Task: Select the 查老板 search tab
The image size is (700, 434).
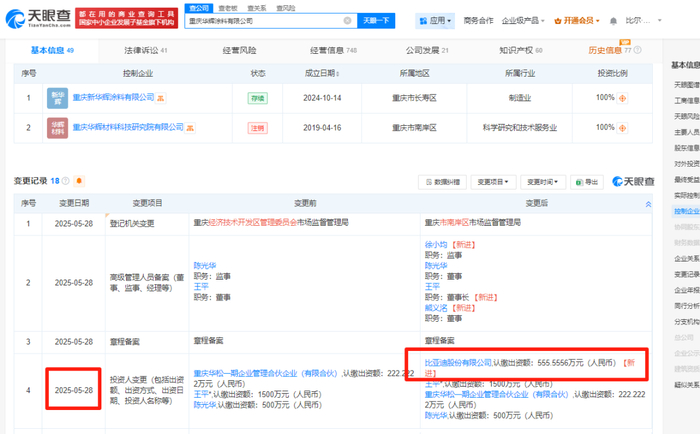Action: [x=228, y=8]
